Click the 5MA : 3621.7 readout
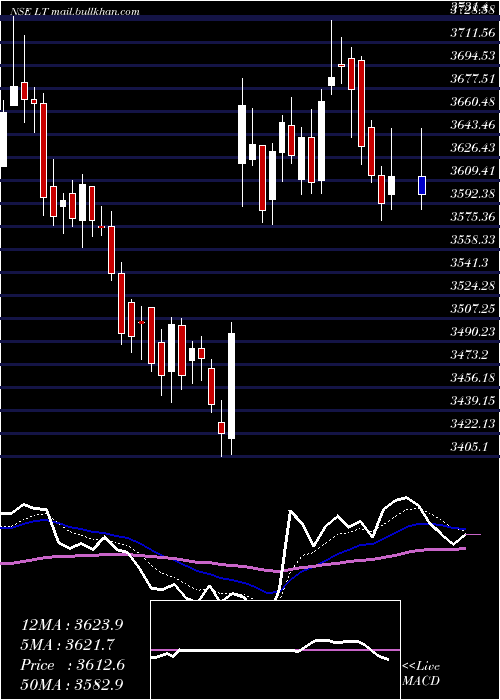Image resolution: width=500 pixels, height=700 pixels. click(67, 645)
